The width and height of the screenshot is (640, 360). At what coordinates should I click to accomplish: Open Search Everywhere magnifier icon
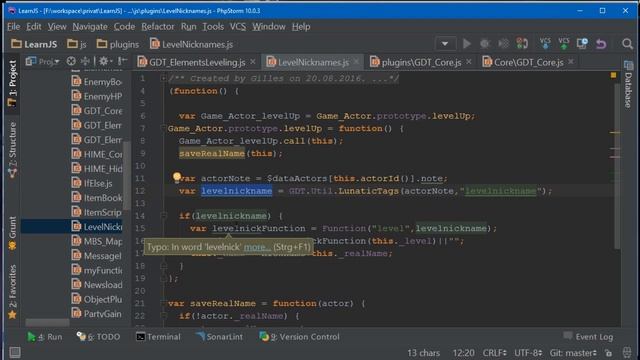pos(627,44)
